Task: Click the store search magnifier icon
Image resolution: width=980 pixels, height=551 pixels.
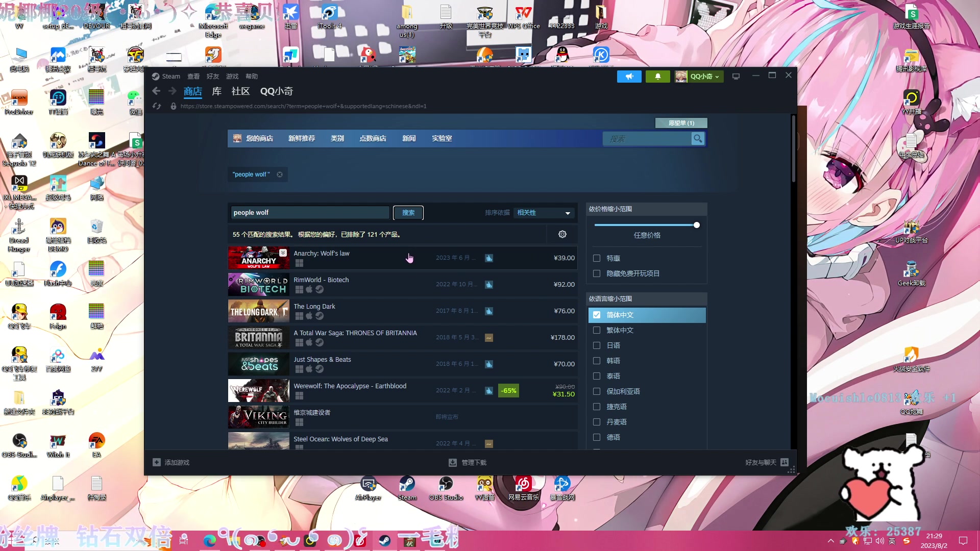Action: point(698,139)
